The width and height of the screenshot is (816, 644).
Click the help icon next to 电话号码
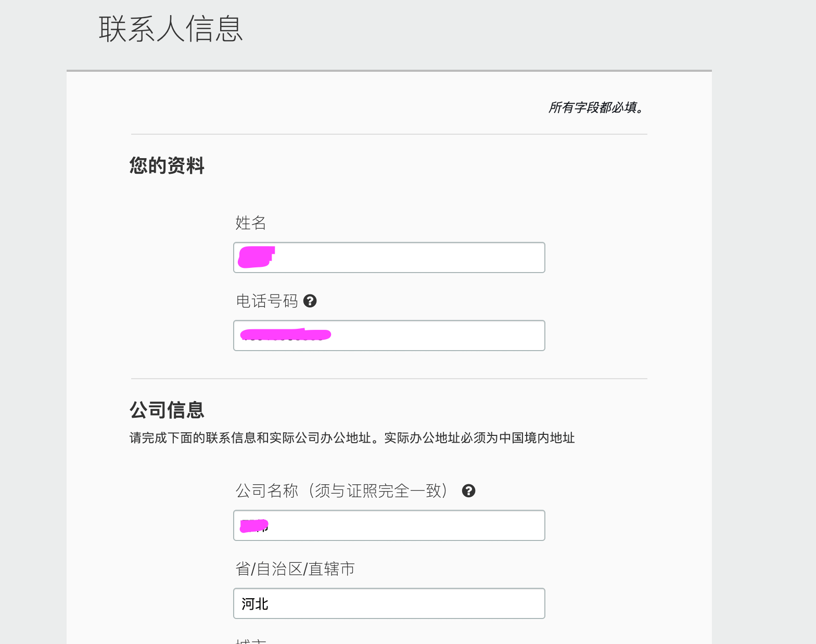[310, 301]
